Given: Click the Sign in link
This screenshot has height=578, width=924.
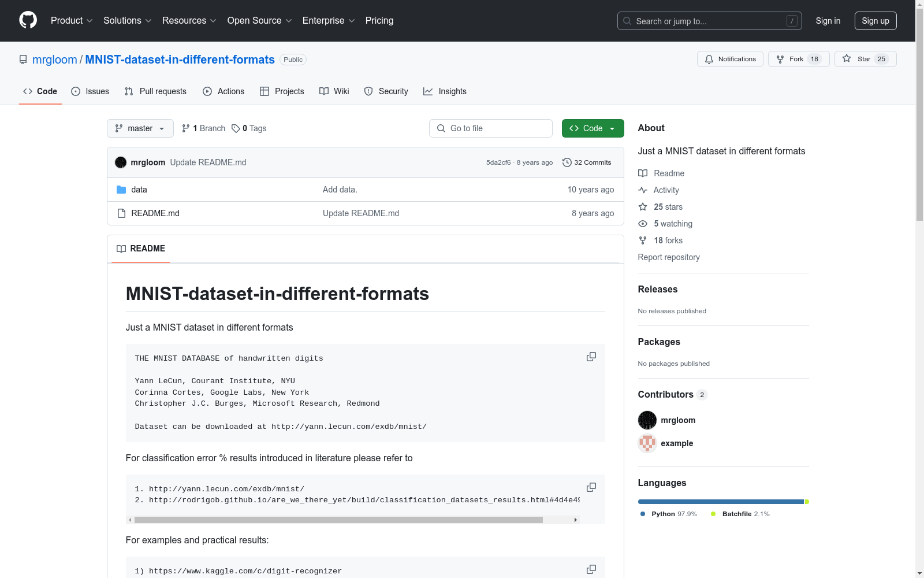Looking at the screenshot, I should click(x=828, y=21).
